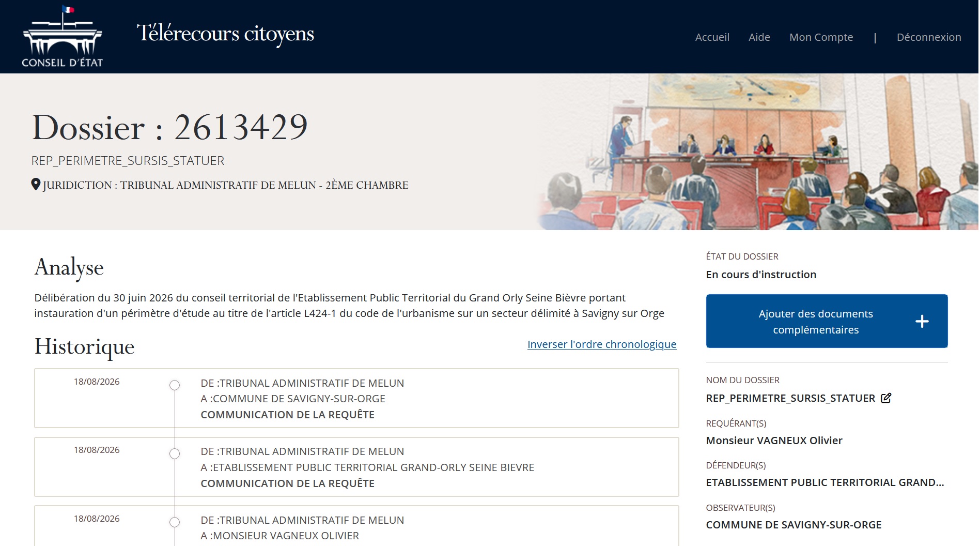
Task: Add documents with Ajouter des documents complémentaires
Action: [x=827, y=321]
